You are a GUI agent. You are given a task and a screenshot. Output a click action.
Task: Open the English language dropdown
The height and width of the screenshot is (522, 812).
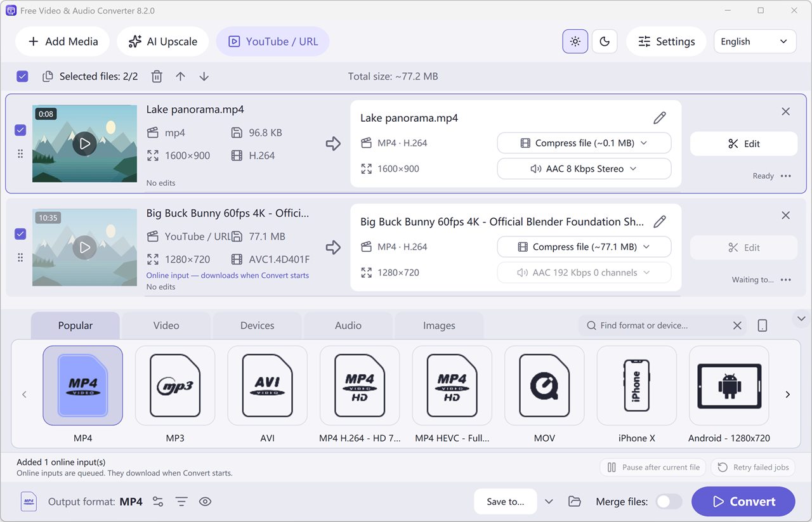click(x=754, y=41)
